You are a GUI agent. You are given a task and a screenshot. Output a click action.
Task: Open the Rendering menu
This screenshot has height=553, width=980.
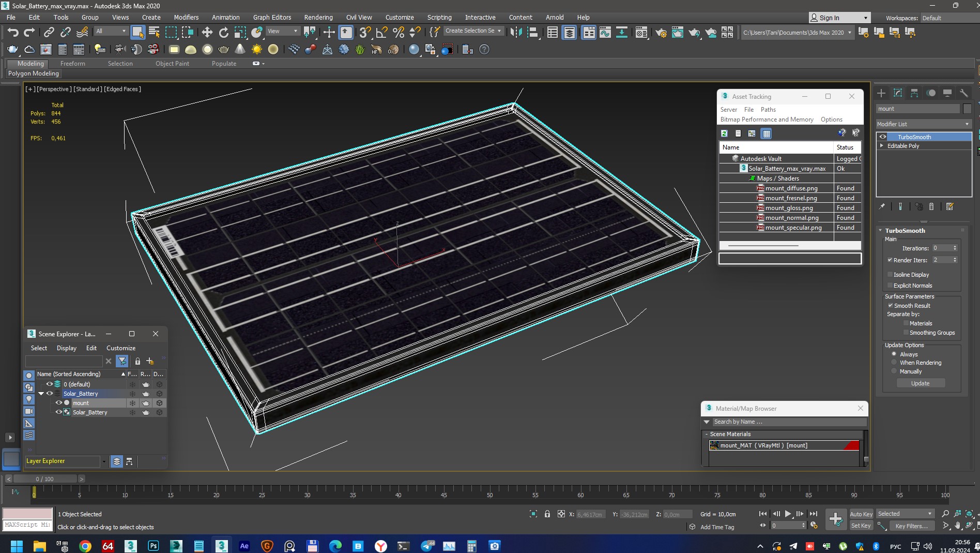pos(318,17)
